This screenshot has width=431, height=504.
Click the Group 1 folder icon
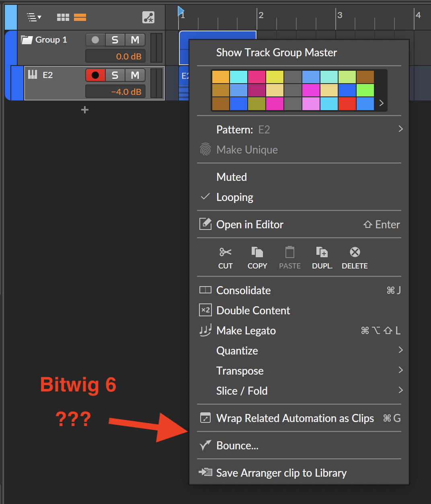coord(27,40)
